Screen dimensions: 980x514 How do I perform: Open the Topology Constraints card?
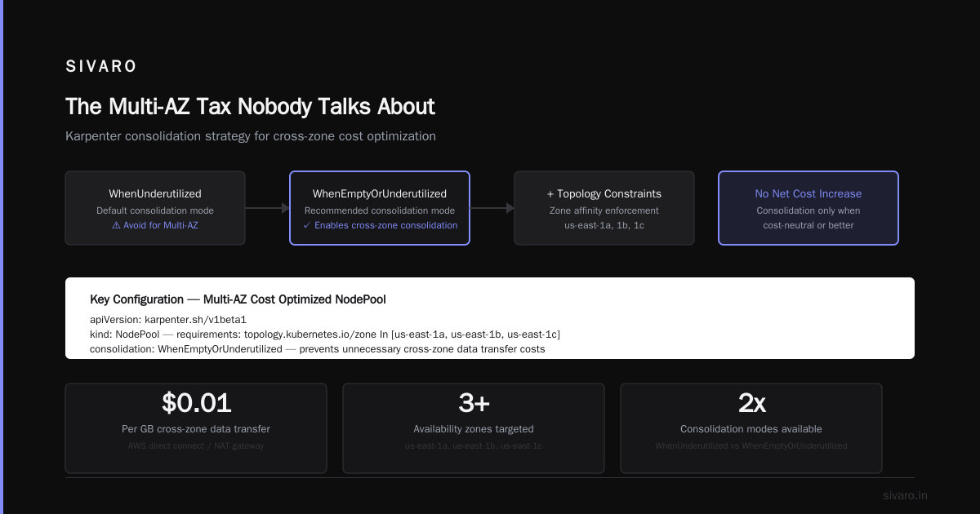604,208
